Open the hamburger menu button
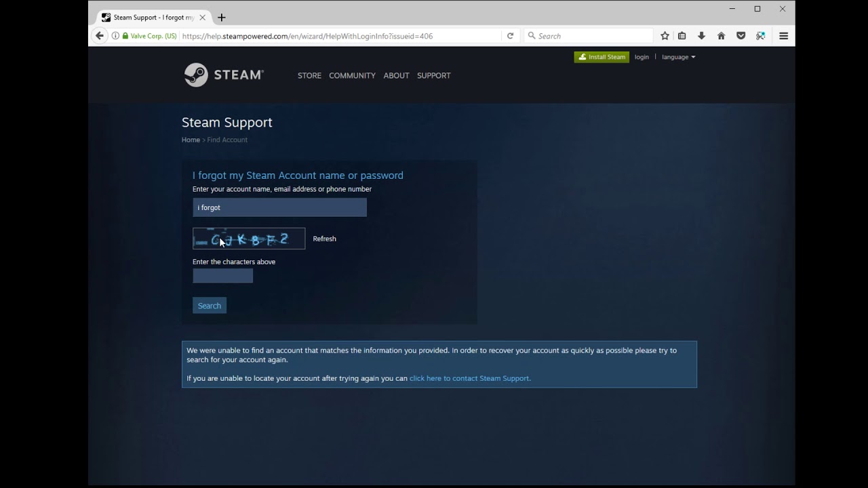The height and width of the screenshot is (488, 868). pyautogui.click(x=783, y=36)
